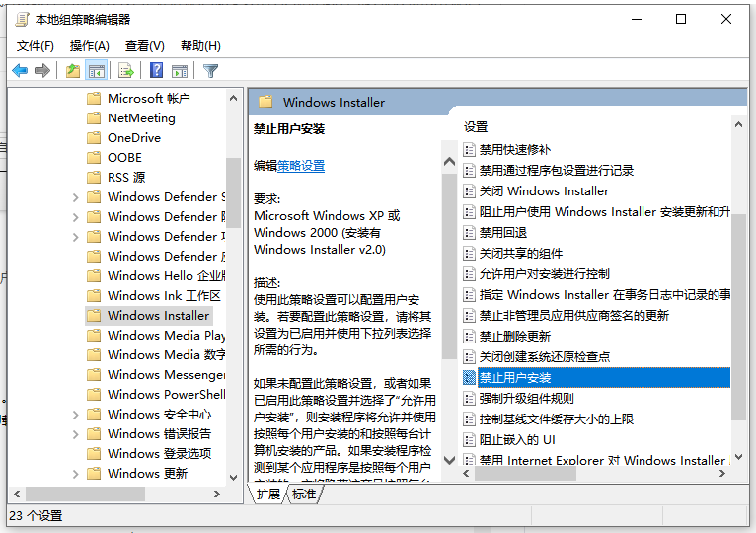Select Windows Installer in the tree
This screenshot has width=756, height=533.
tap(158, 316)
